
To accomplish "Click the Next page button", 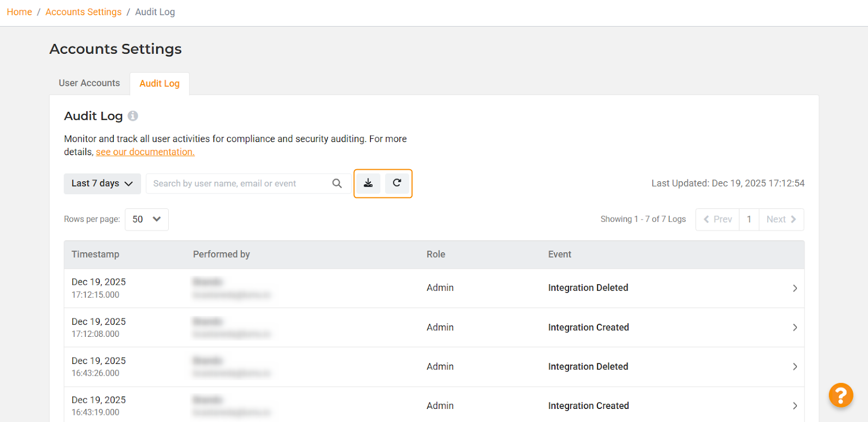I will [781, 219].
